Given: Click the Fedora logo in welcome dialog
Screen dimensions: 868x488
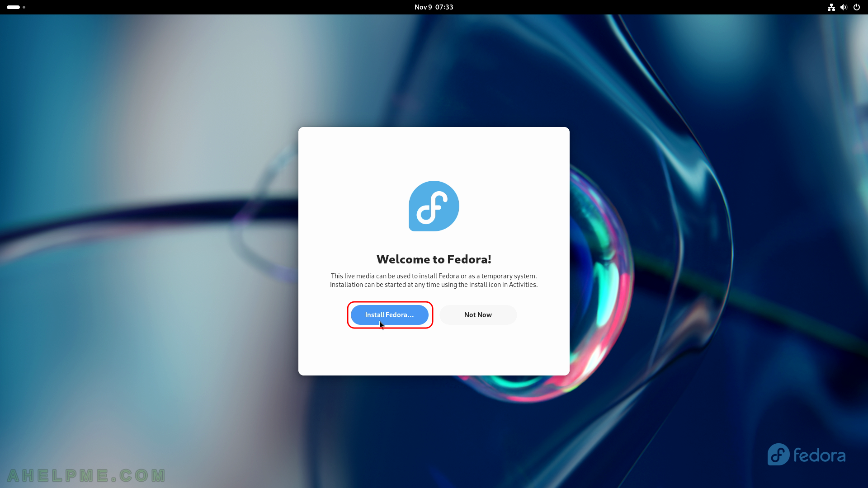Looking at the screenshot, I should tap(434, 206).
